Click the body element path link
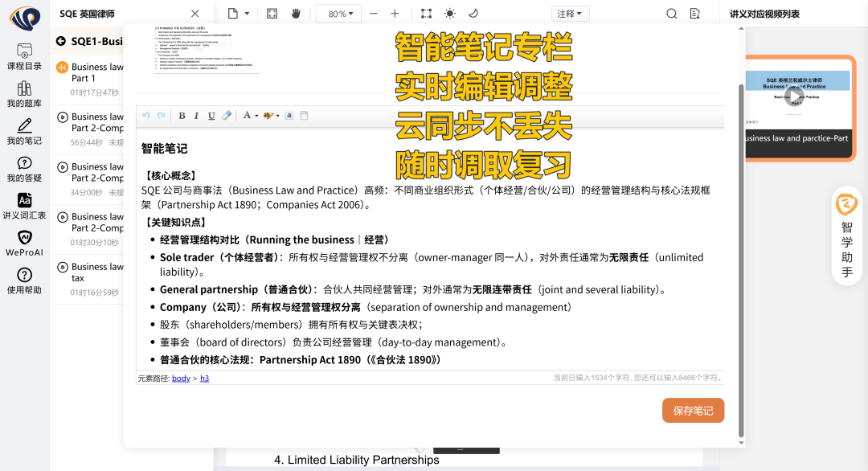Image resolution: width=868 pixels, height=471 pixels. [x=181, y=378]
